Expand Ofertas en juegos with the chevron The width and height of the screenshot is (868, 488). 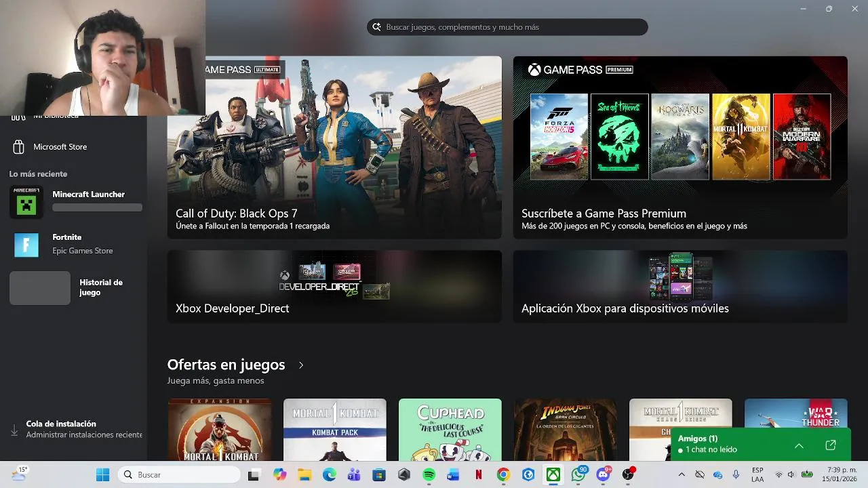coord(301,365)
